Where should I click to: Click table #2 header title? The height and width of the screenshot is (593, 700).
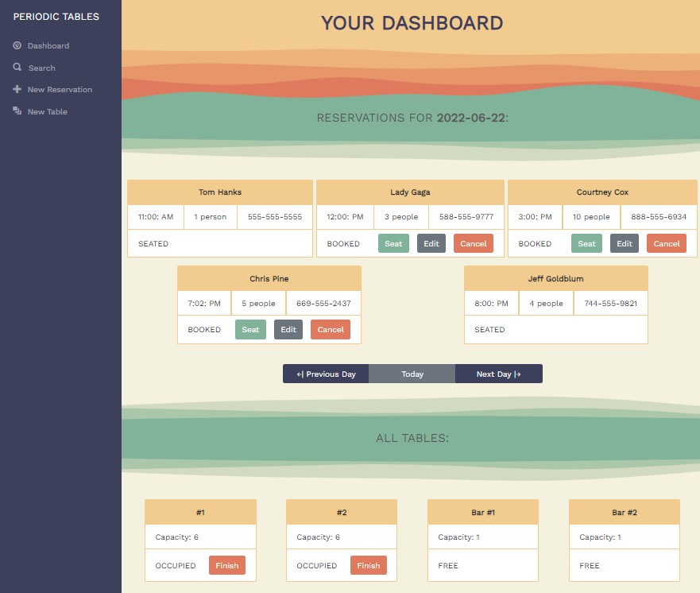pyautogui.click(x=342, y=513)
